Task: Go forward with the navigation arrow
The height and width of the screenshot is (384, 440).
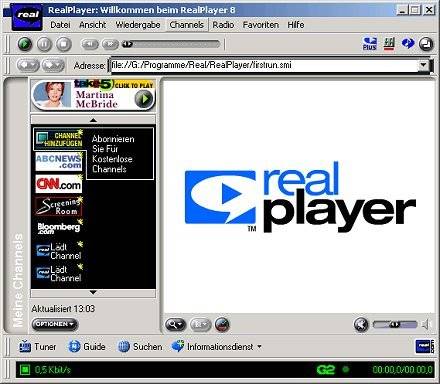Action: [53, 65]
